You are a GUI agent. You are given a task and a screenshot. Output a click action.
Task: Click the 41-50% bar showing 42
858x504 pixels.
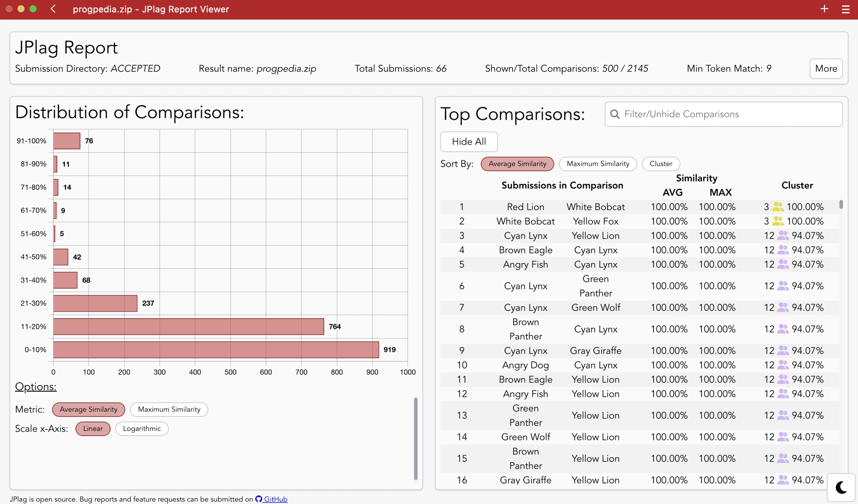point(61,257)
